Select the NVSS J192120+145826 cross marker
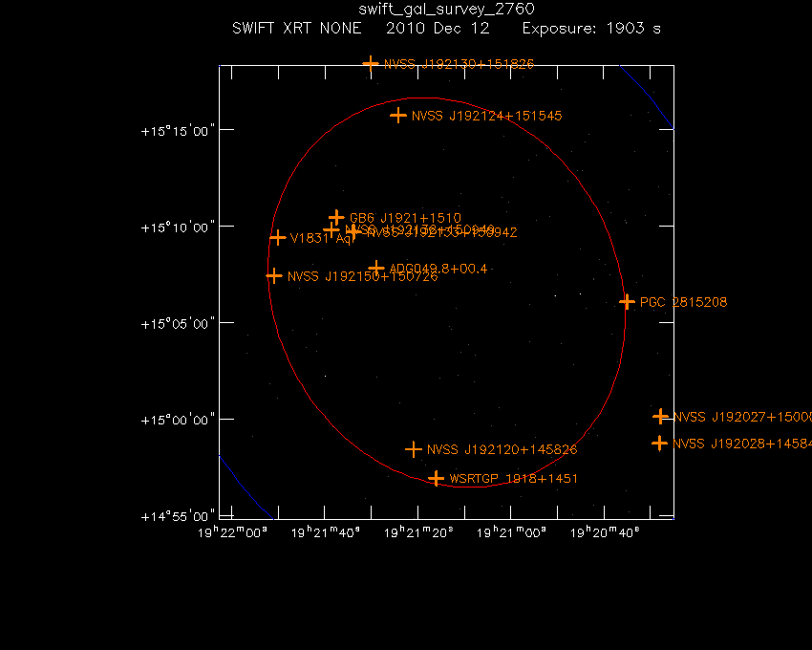This screenshot has width=812, height=650. tap(413, 449)
